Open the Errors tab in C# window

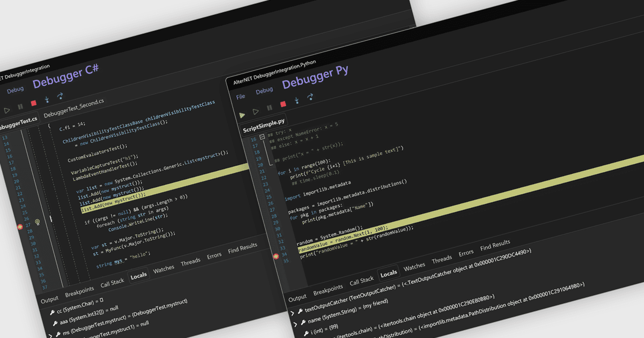214,256
